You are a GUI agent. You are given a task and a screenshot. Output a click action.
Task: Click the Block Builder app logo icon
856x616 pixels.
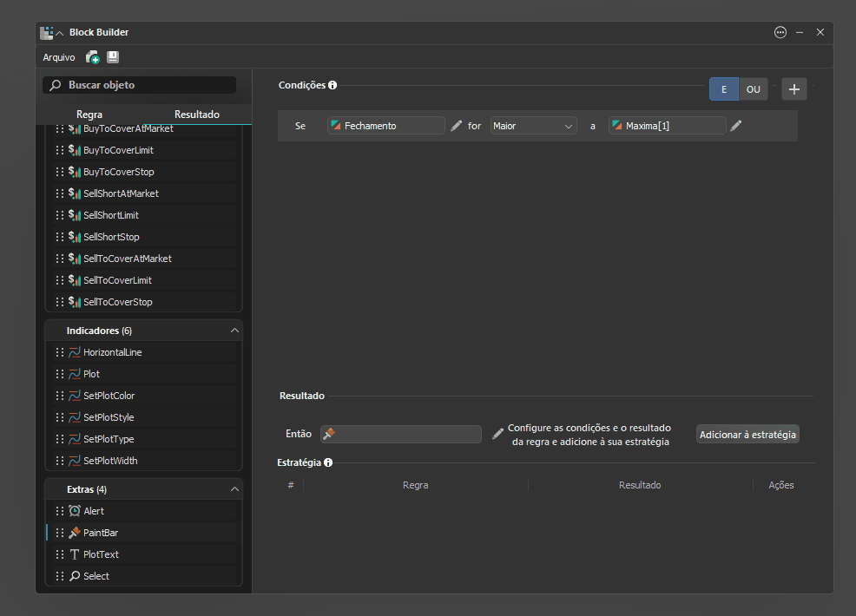coord(46,33)
